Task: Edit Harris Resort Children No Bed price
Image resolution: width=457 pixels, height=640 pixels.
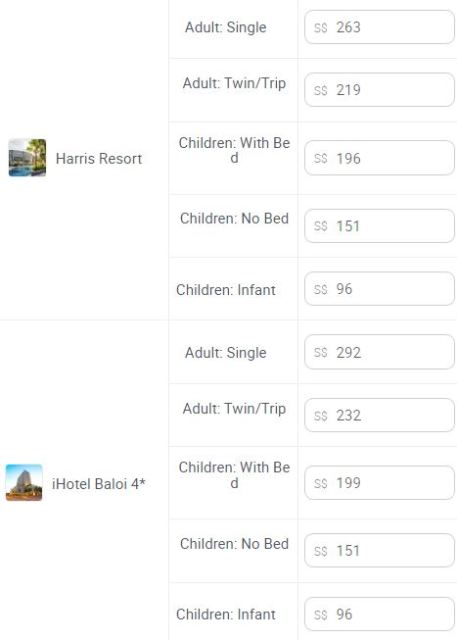Action: [379, 226]
